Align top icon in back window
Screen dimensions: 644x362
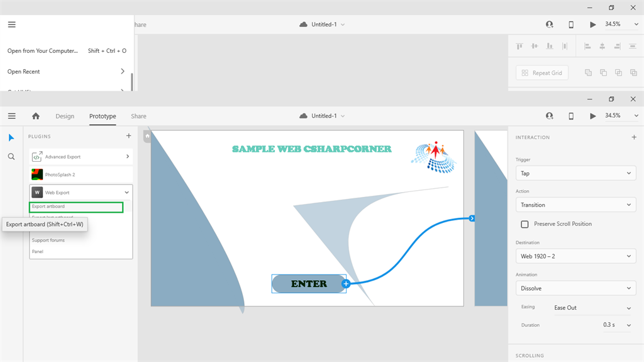pyautogui.click(x=519, y=46)
